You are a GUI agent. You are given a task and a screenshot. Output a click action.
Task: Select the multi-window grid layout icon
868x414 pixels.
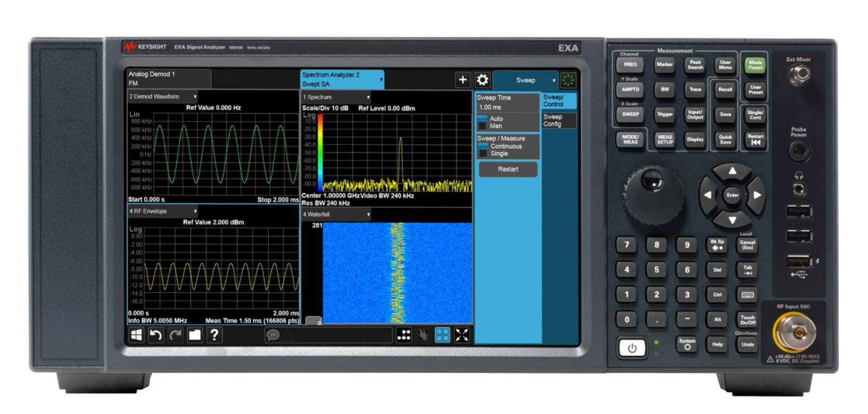[x=442, y=335]
